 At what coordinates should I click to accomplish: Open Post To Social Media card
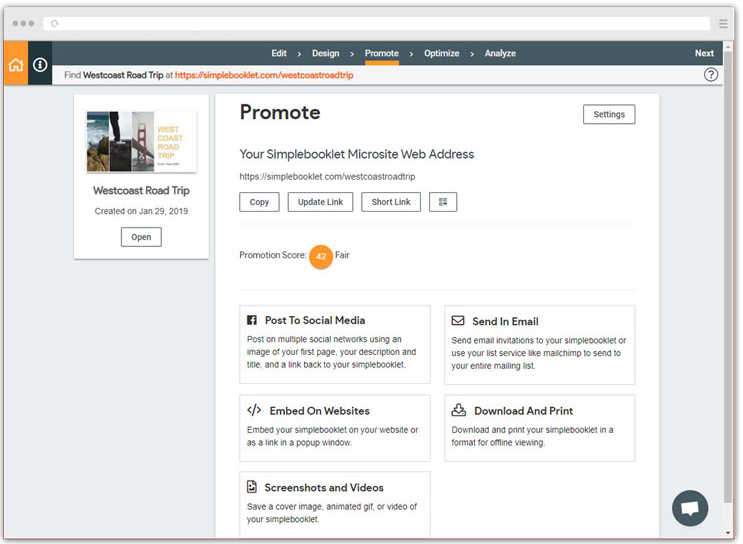tap(335, 344)
